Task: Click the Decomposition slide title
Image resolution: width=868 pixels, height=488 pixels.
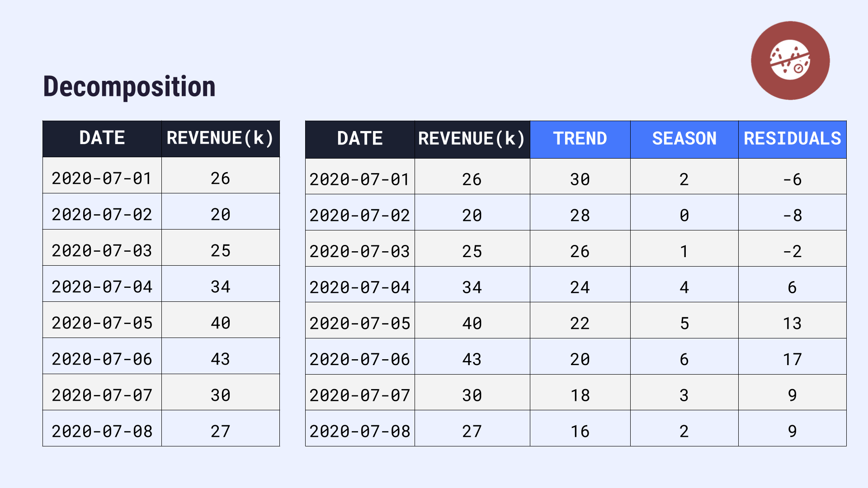Action: click(x=129, y=86)
